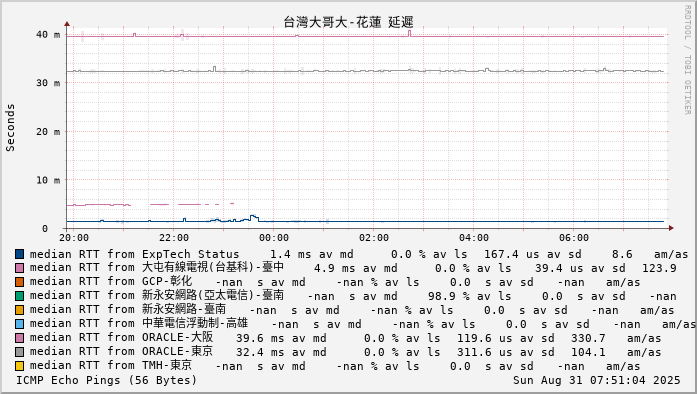The image size is (697, 394).
Task: Click the ICMP Echo Pings (56 Bytes) text
Action: tap(106, 381)
